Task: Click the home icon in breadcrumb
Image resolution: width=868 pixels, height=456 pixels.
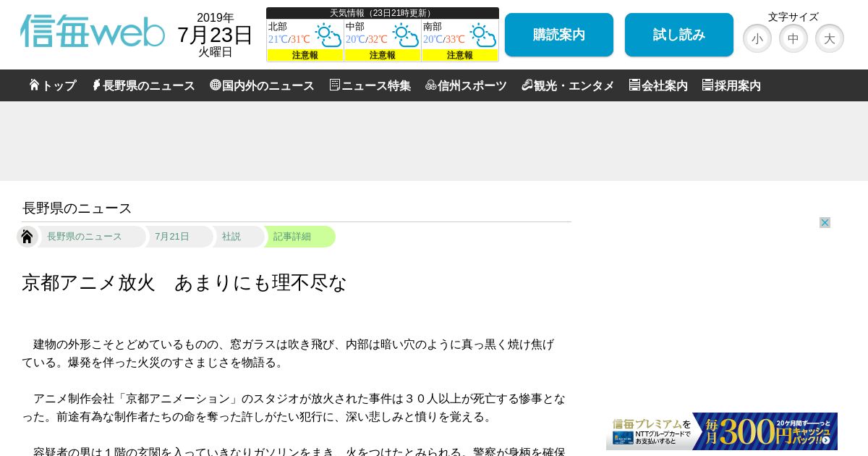Action: pyautogui.click(x=27, y=237)
